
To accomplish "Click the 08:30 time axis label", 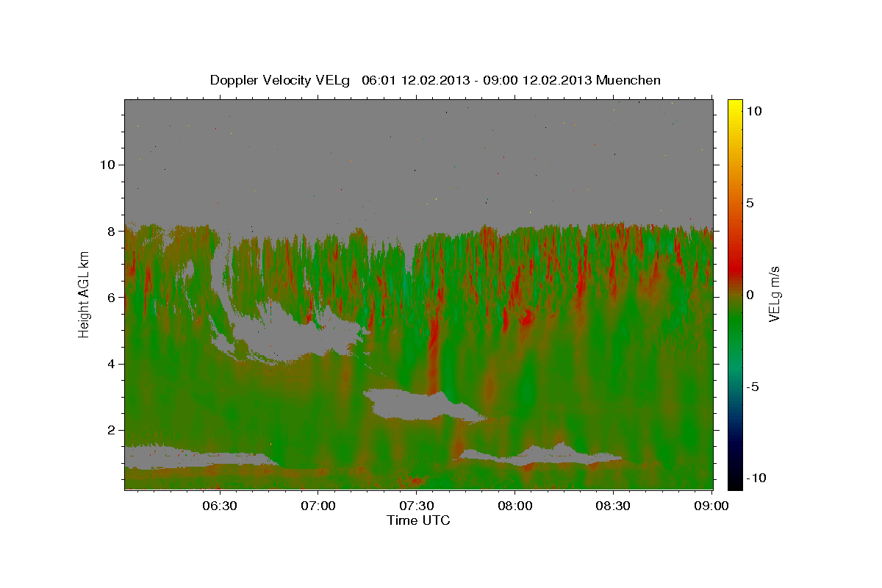I will click(614, 506).
